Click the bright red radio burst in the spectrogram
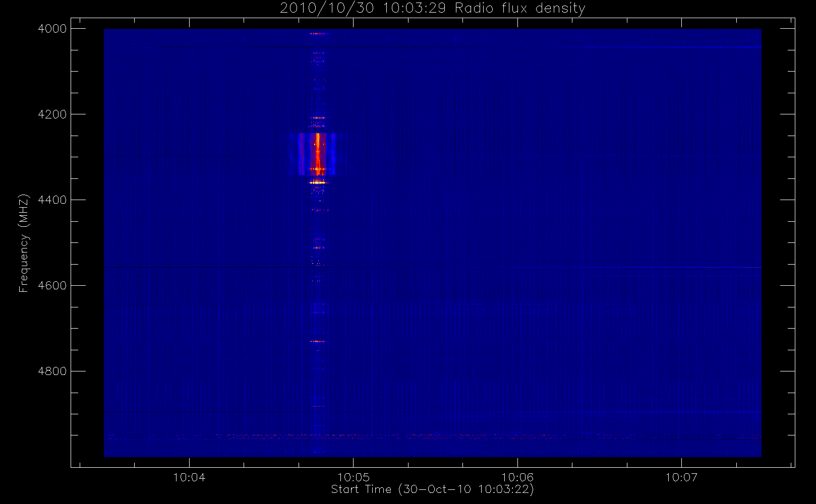Viewport: 816px width, 504px height. [318, 154]
